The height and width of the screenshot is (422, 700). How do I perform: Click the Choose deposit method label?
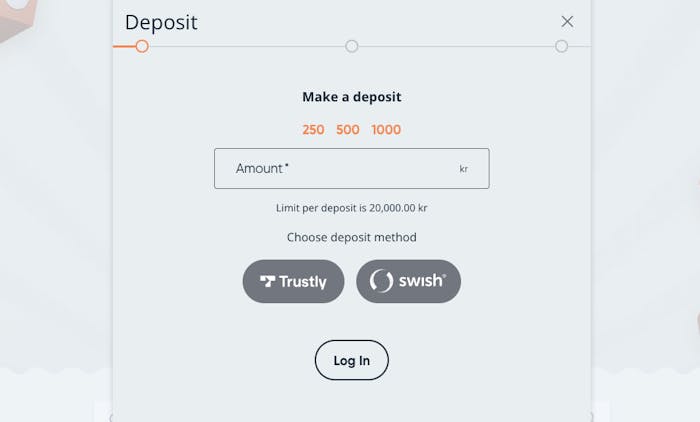pyautogui.click(x=351, y=237)
